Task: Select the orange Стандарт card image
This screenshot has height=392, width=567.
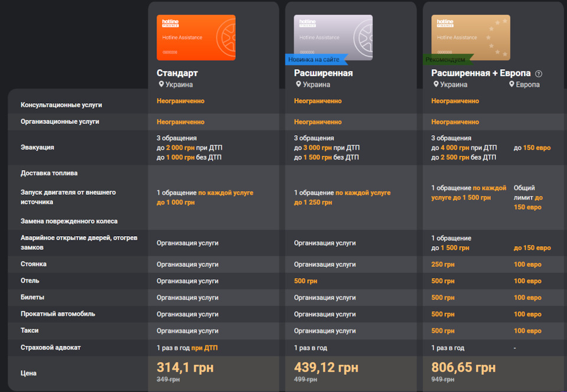Action: point(196,38)
